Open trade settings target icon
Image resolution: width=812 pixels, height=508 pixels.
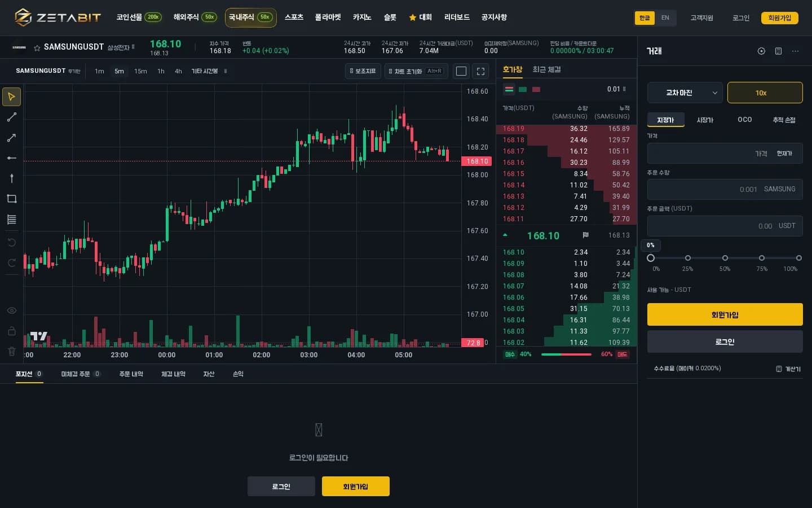click(761, 51)
